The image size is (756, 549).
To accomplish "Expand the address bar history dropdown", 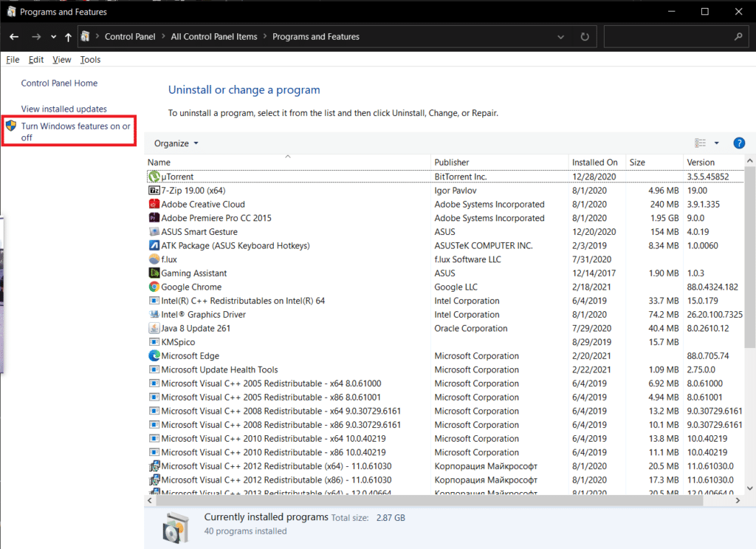I will click(560, 37).
